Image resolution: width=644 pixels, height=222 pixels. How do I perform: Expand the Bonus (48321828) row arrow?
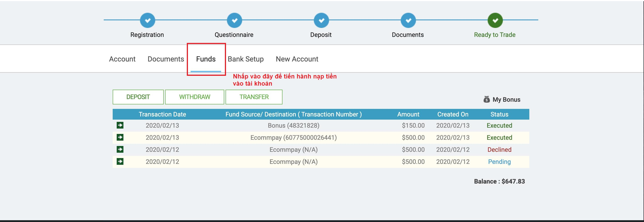pos(120,125)
